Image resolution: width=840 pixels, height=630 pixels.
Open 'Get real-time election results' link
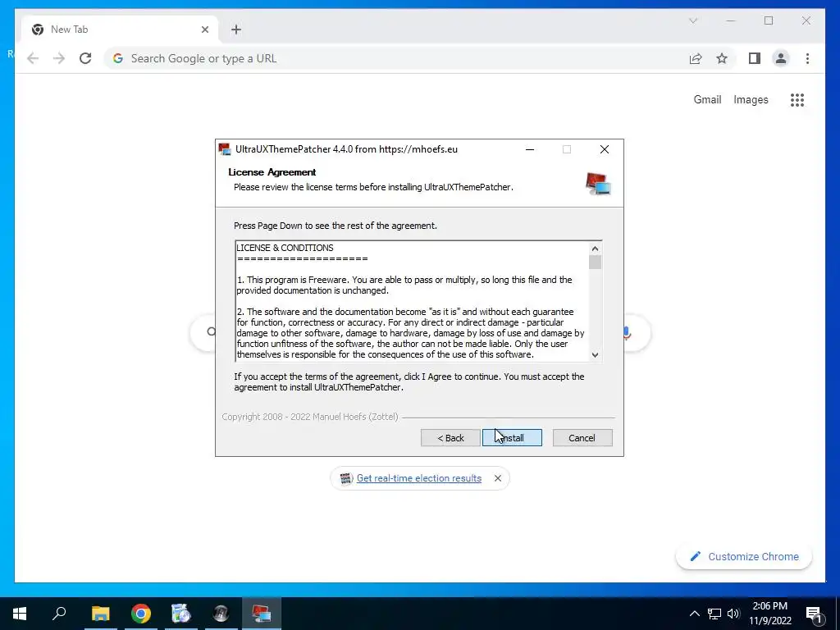pyautogui.click(x=419, y=478)
